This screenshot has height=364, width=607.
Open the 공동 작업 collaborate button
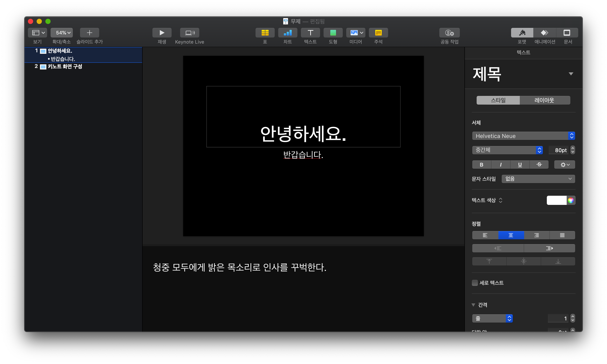[449, 33]
